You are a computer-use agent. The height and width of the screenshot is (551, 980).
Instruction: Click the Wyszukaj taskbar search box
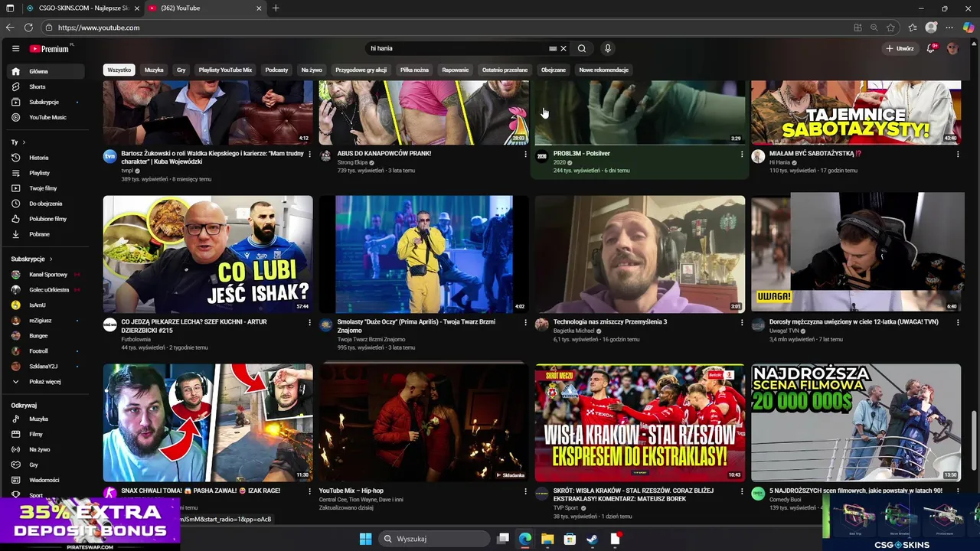[x=434, y=539]
